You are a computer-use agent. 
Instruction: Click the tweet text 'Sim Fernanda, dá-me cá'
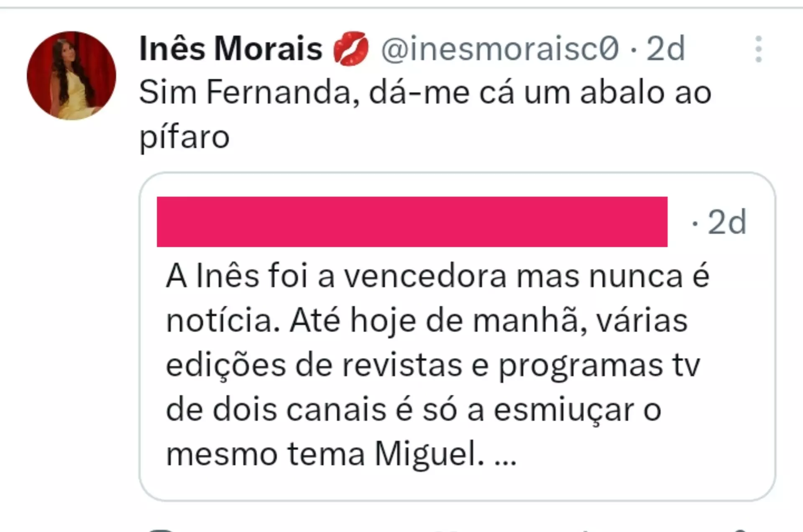coord(309,92)
